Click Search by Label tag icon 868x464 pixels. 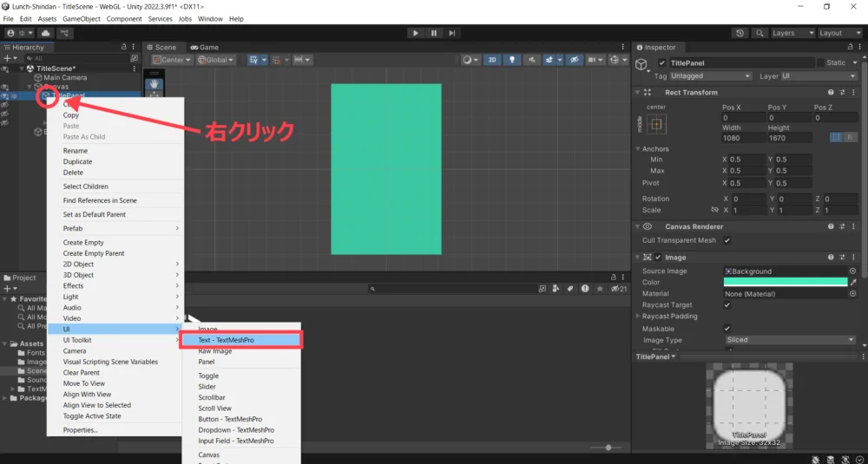coord(570,289)
